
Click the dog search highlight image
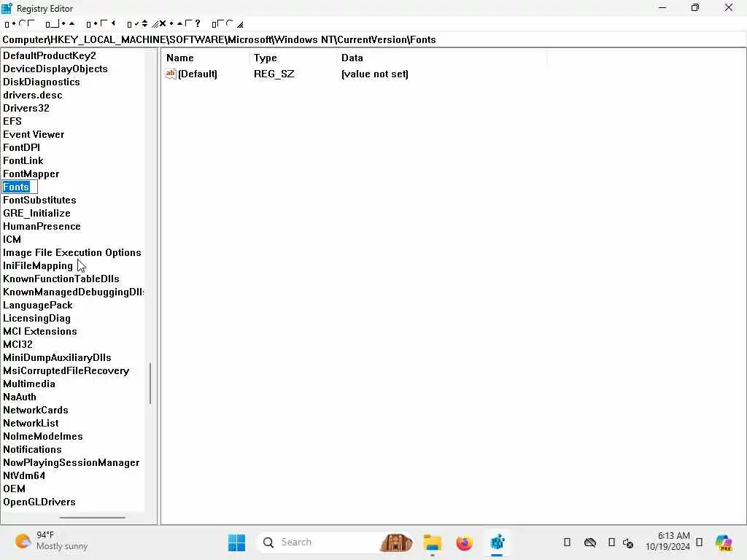coord(396,542)
